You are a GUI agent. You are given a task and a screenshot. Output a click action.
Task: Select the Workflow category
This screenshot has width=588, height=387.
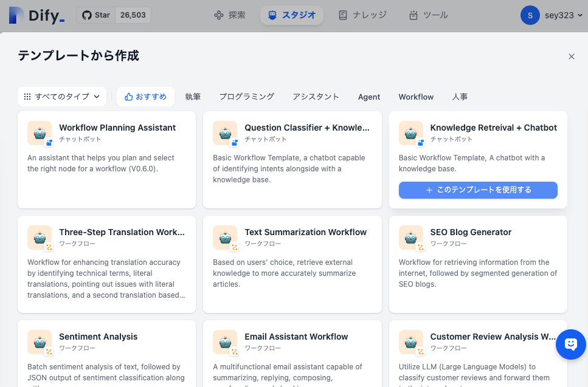click(x=416, y=97)
